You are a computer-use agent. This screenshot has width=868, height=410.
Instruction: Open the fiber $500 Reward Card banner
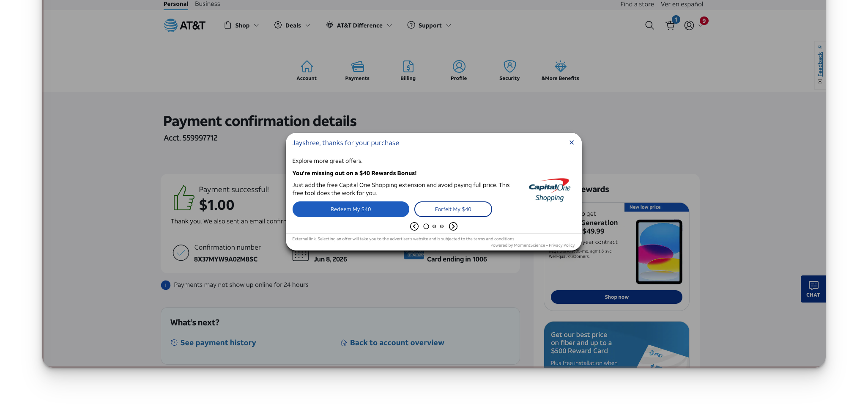(x=616, y=344)
